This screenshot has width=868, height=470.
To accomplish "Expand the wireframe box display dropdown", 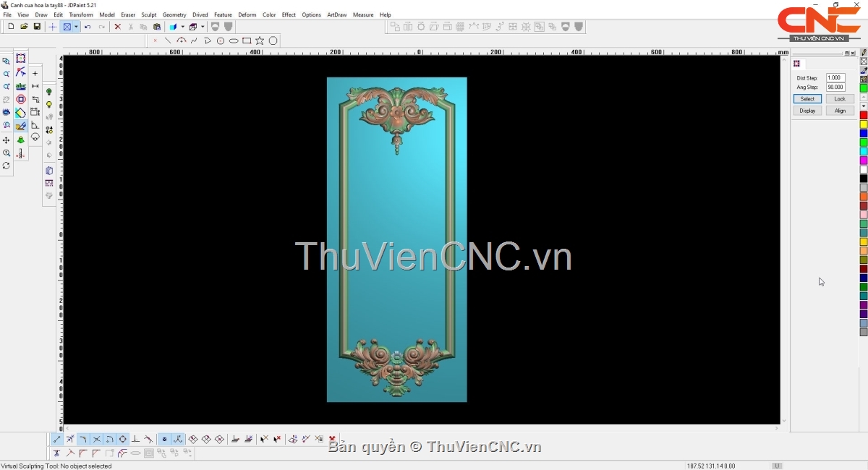I will point(203,27).
